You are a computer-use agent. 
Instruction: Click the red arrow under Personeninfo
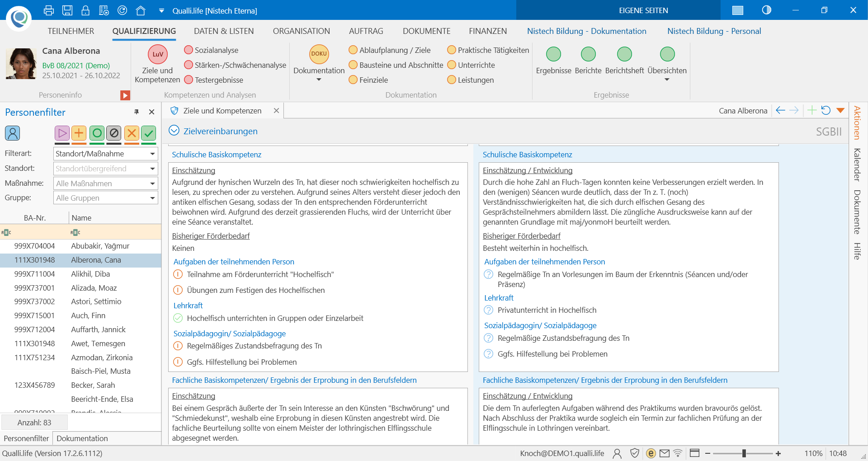tap(125, 95)
